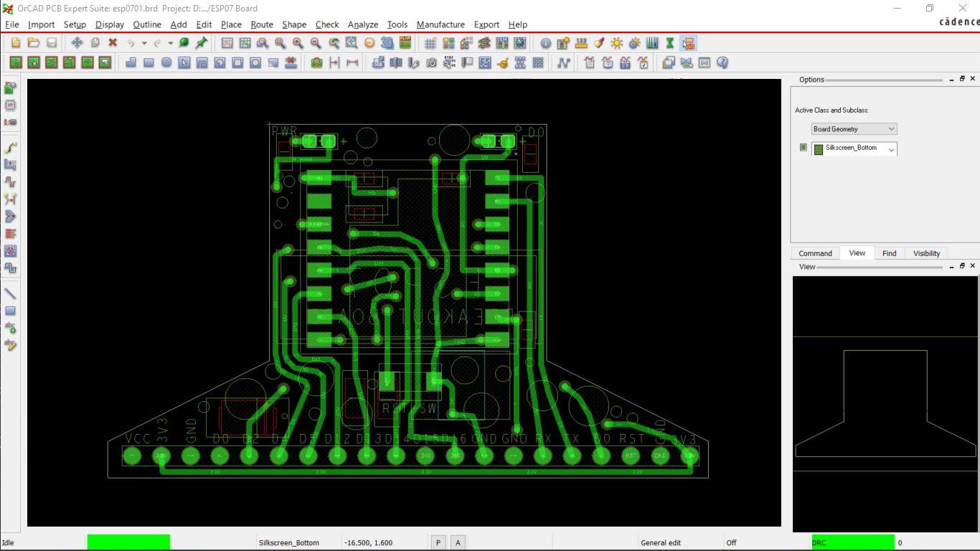Open the Redo history dropdown arrow
Viewport: 980px width, 551px height.
point(171,43)
